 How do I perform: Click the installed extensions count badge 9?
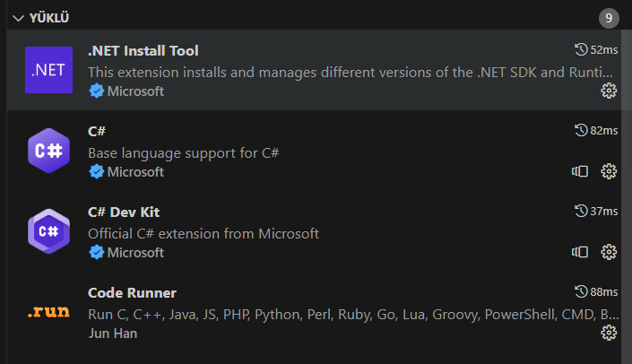(609, 18)
